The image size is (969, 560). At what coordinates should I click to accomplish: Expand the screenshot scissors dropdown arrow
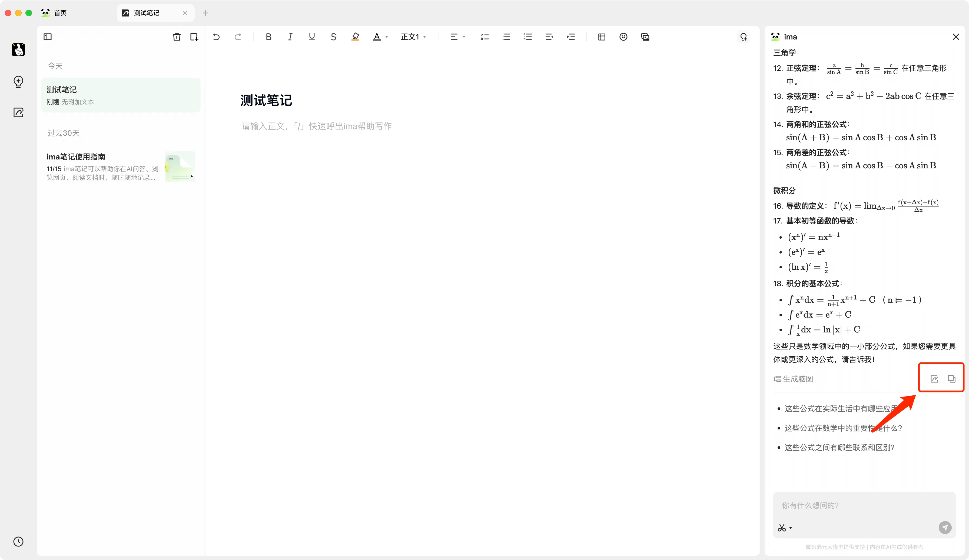click(791, 528)
